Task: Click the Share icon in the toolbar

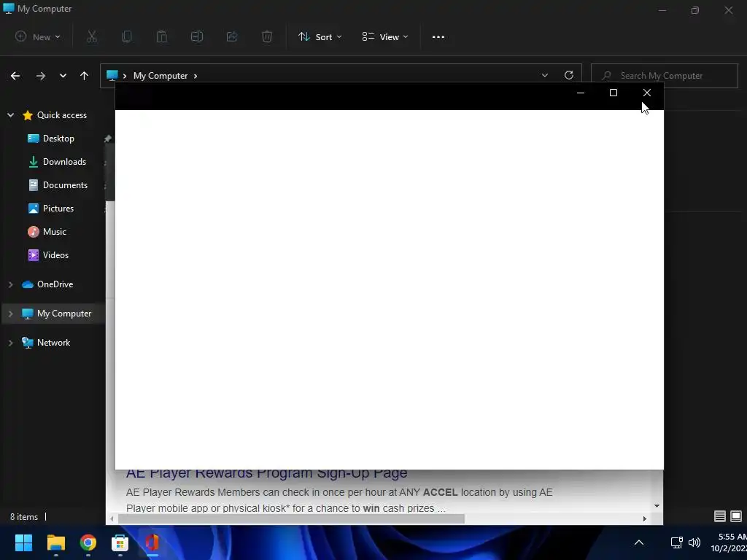Action: pos(232,36)
